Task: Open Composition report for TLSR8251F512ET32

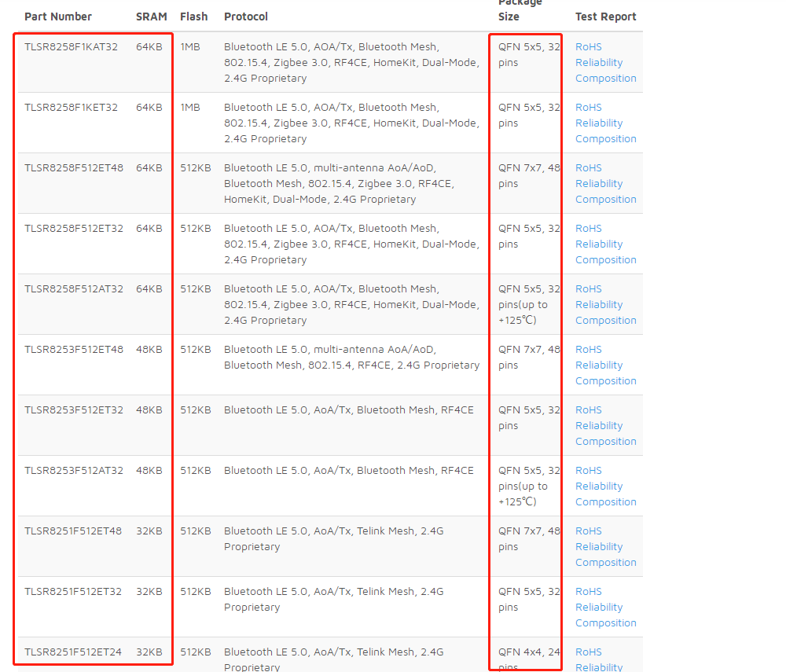Action: tap(605, 623)
